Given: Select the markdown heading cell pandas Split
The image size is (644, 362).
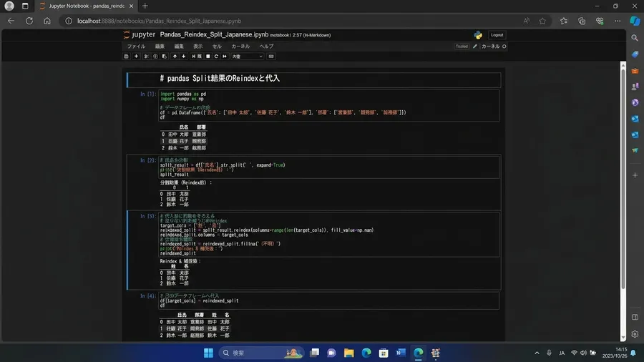Looking at the screenshot, I should click(x=314, y=79).
